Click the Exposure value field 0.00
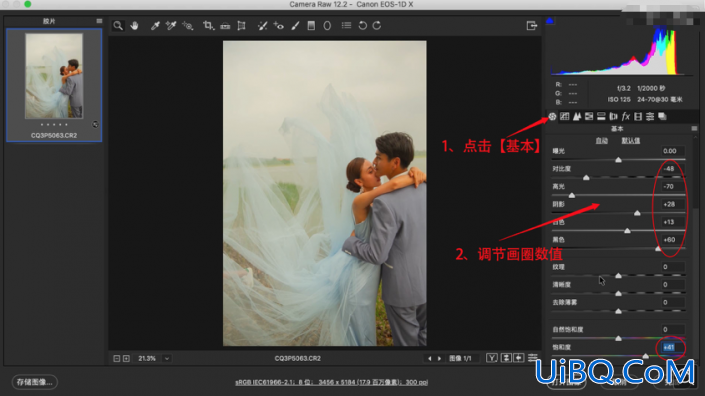Screen dimensions: 705x396 673,151
